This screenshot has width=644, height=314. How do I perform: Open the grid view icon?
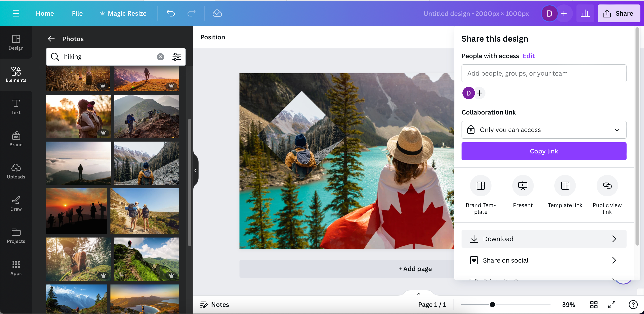point(594,305)
